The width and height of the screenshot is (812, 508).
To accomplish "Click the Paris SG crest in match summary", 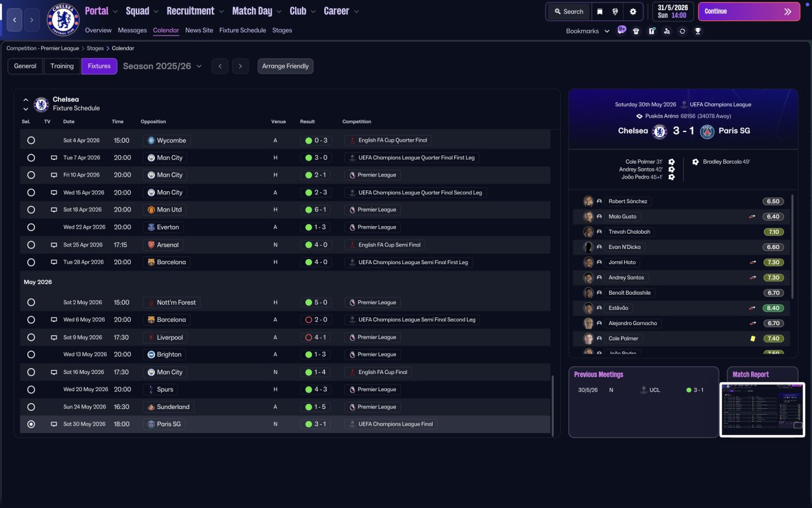I will (707, 131).
